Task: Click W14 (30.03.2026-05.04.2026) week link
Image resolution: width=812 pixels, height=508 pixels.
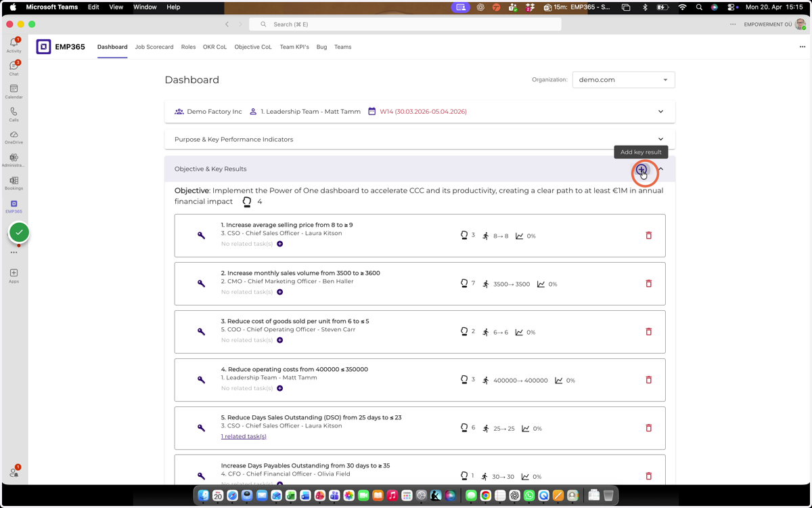Action: [x=423, y=112]
